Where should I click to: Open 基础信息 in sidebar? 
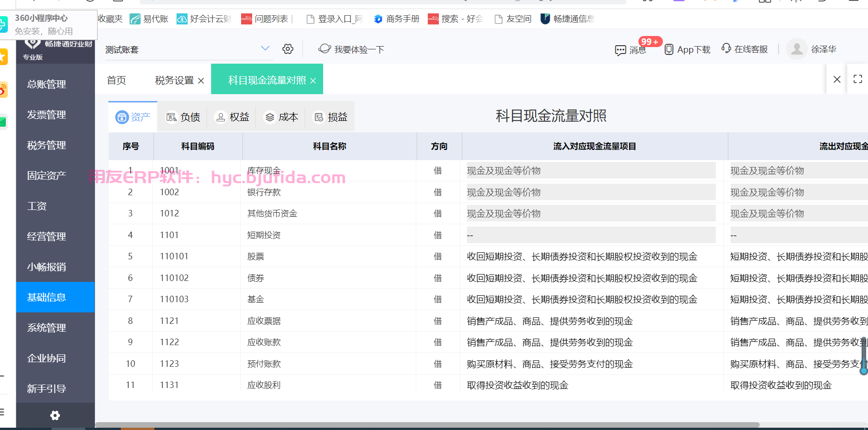point(55,297)
